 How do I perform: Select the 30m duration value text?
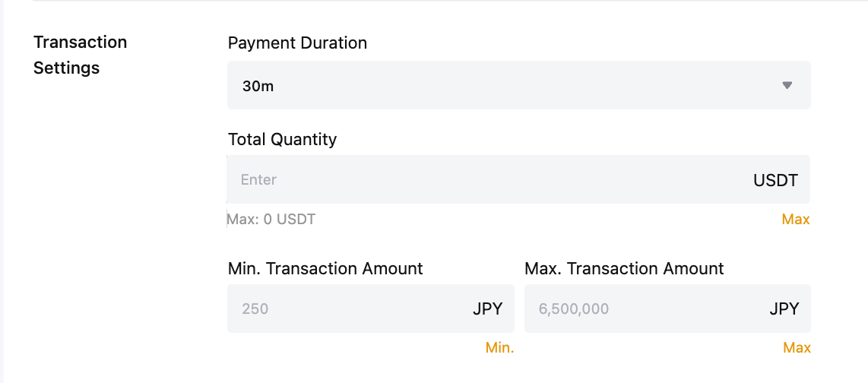tap(258, 86)
